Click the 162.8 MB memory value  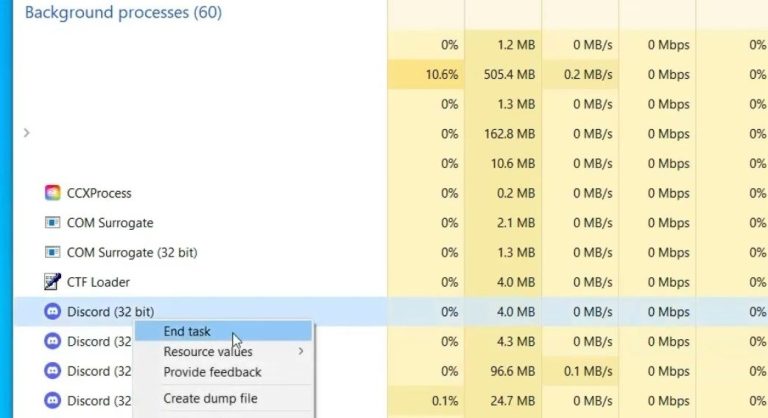[509, 134]
